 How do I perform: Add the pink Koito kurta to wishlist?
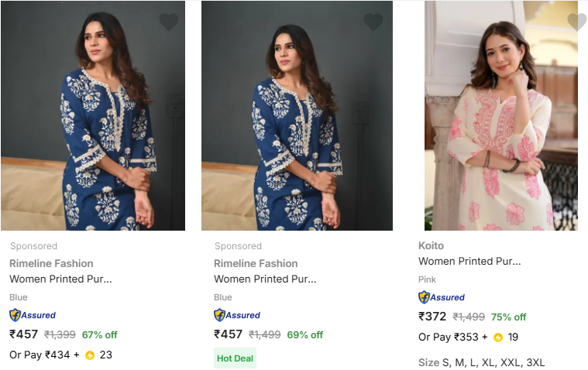tap(576, 22)
